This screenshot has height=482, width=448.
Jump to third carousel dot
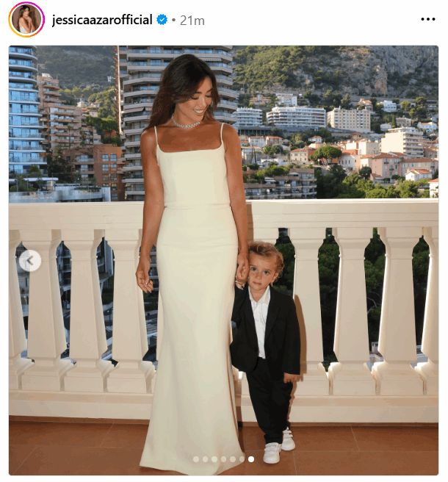pyautogui.click(x=214, y=459)
